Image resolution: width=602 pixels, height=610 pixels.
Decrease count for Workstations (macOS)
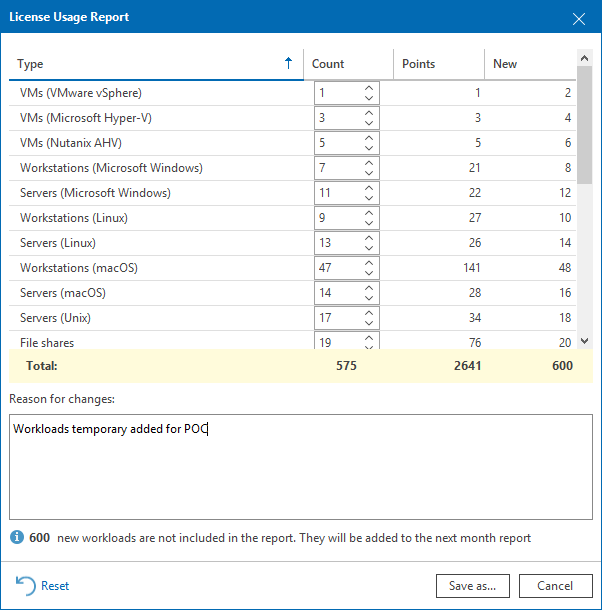[369, 272]
